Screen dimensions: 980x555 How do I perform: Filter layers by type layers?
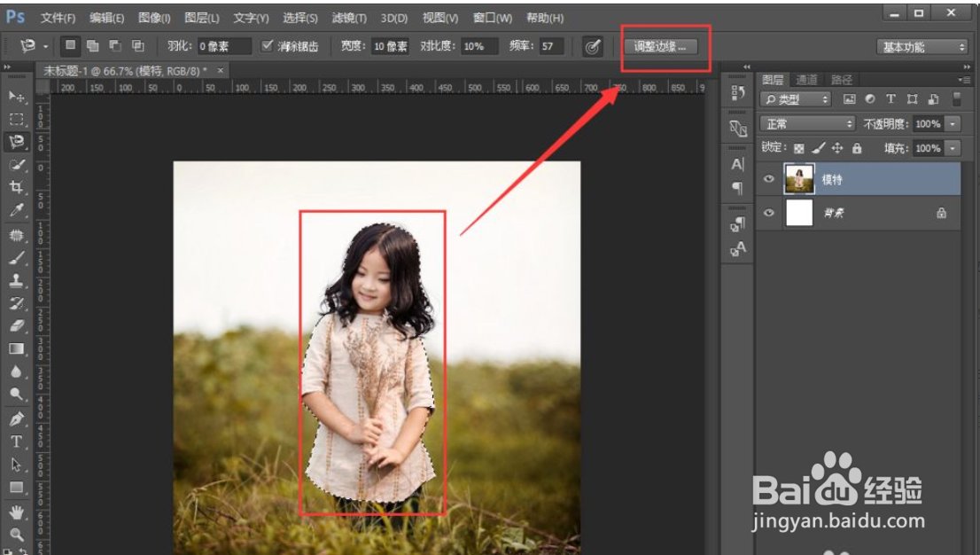click(x=891, y=99)
